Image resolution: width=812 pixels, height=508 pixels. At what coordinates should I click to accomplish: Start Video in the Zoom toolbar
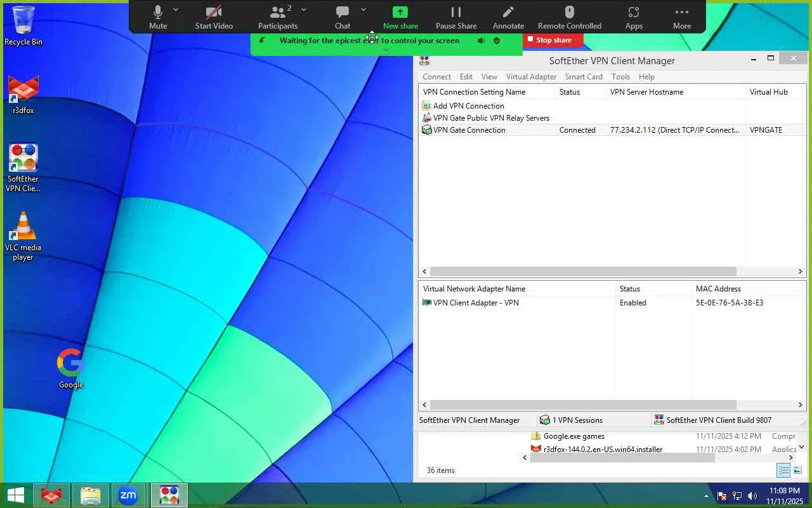pyautogui.click(x=214, y=17)
